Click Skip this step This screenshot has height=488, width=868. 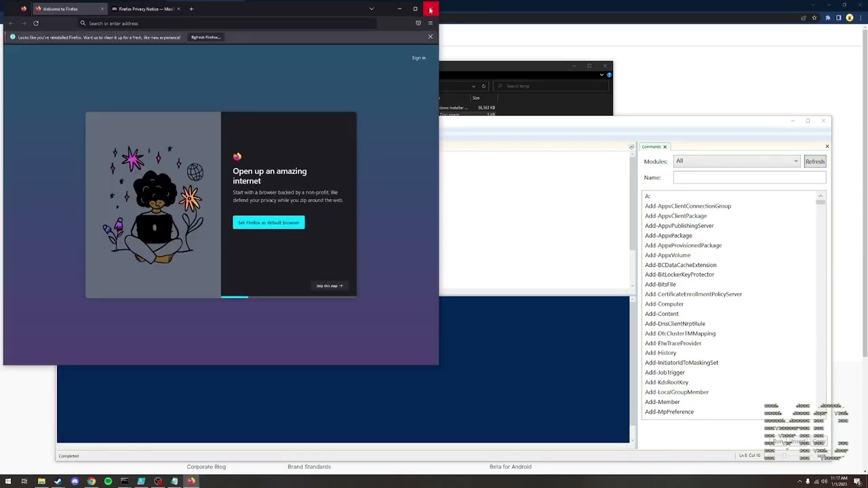pyautogui.click(x=330, y=285)
